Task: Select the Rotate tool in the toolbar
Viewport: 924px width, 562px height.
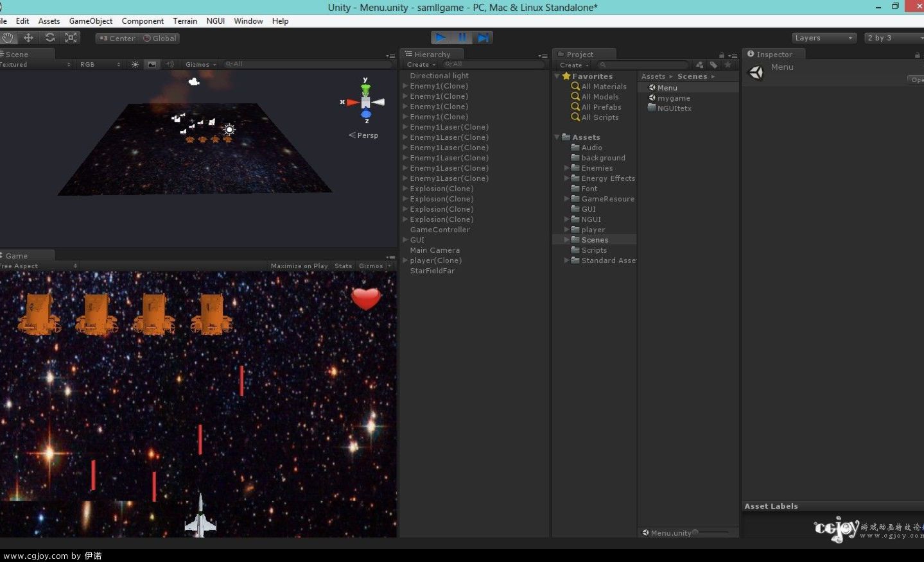Action: click(49, 38)
